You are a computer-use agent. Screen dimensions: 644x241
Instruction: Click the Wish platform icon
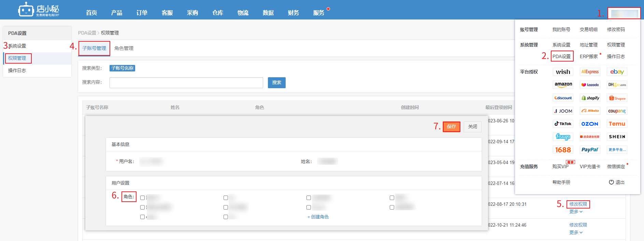pos(563,72)
